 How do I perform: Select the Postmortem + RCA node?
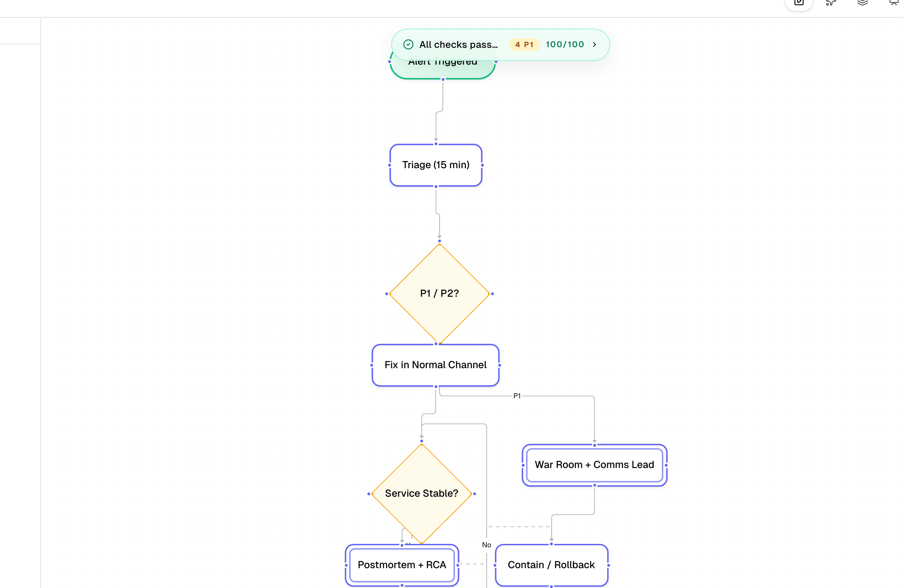(402, 565)
